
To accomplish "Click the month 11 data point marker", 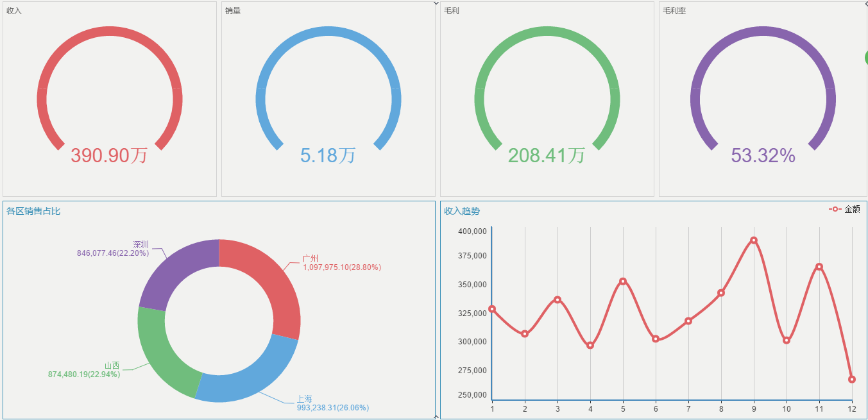I will (x=819, y=267).
